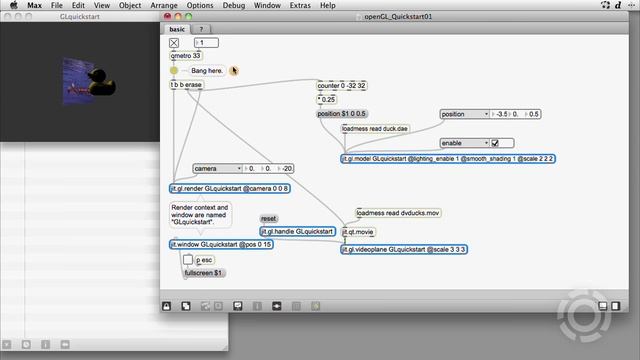Viewport: 640px width, 360px height.
Task: Click loadmess read duck.dae object
Action: point(375,129)
